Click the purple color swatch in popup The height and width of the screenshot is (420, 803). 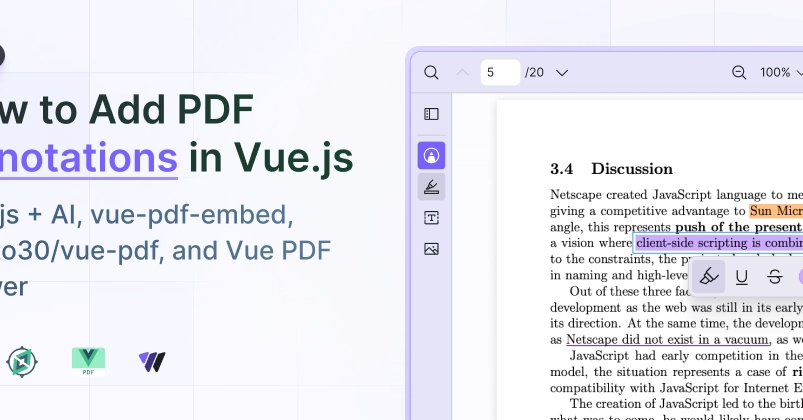pos(800,277)
